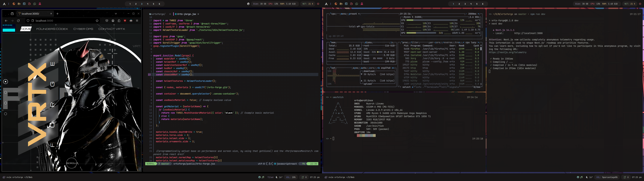Click the Firefox account profile icon
The width and height of the screenshot is (644, 181).
(x=113, y=21)
